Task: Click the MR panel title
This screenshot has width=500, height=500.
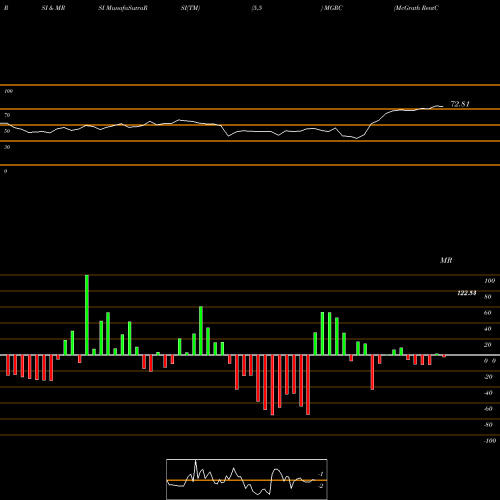Action: pos(446,260)
